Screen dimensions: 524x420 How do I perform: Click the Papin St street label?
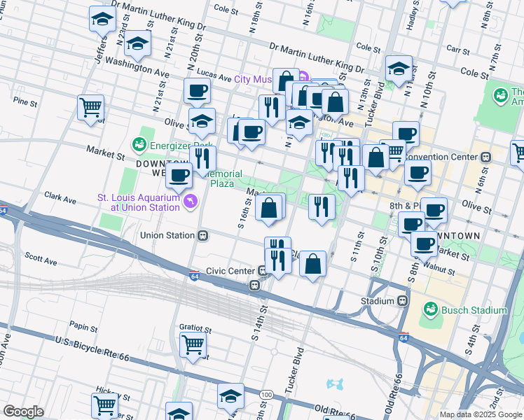click(x=83, y=326)
